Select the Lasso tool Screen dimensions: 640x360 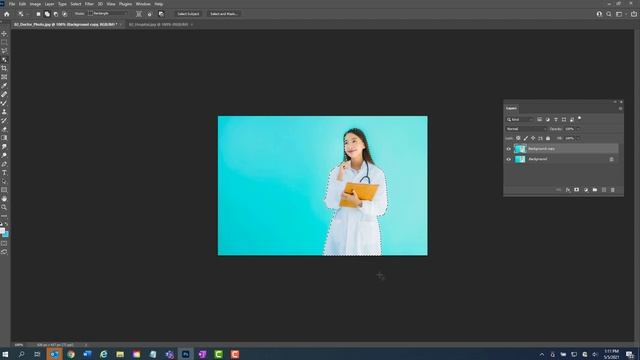click(4, 51)
